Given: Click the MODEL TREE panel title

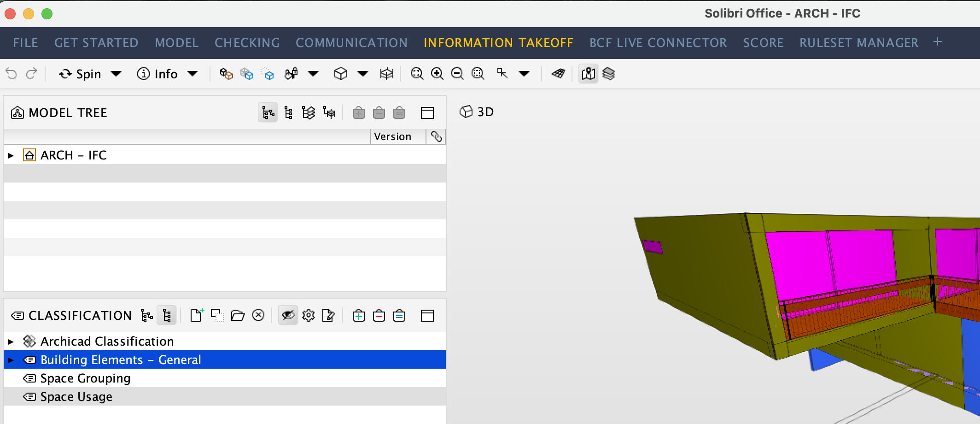Looking at the screenshot, I should [68, 113].
